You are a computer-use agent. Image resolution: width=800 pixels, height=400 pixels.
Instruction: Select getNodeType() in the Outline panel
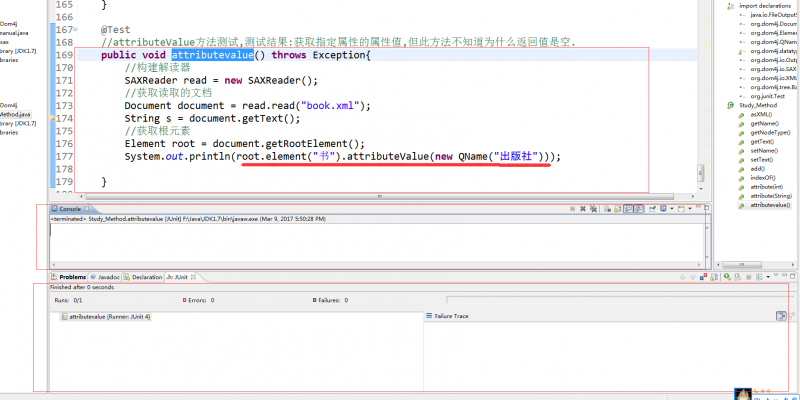(770, 132)
